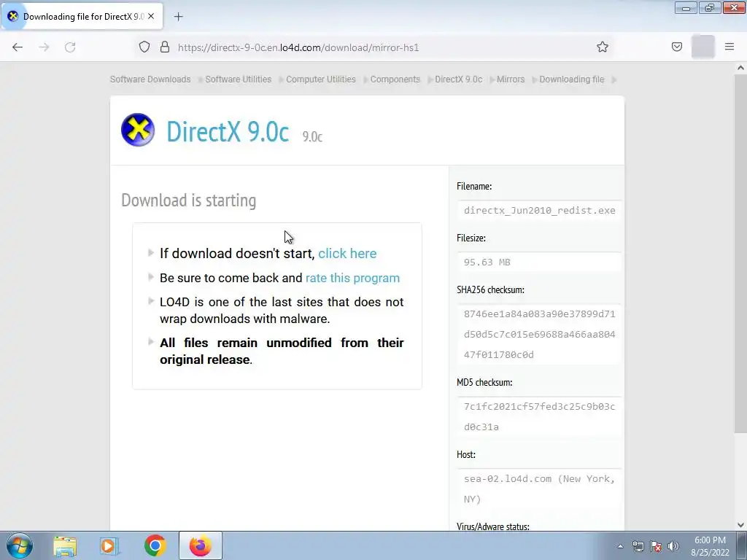Click the '9.0c' version text beside the title
The height and width of the screenshot is (560, 747).
312,136
